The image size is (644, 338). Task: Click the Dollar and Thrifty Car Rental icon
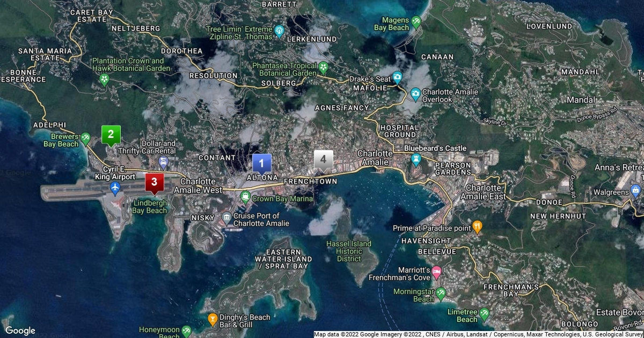point(164,161)
